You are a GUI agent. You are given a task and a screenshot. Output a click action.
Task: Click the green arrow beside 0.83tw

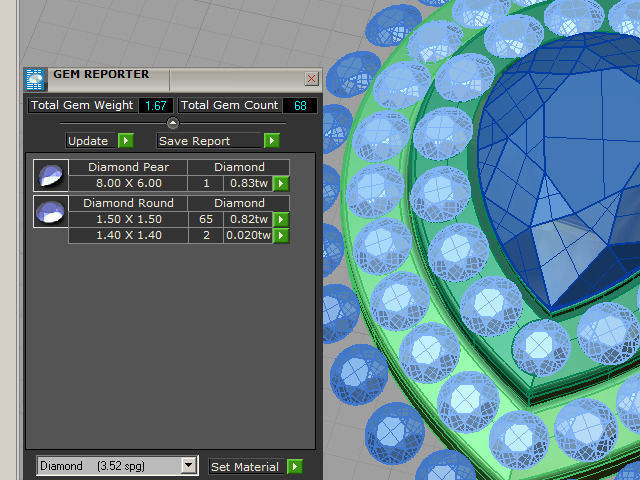click(x=281, y=183)
